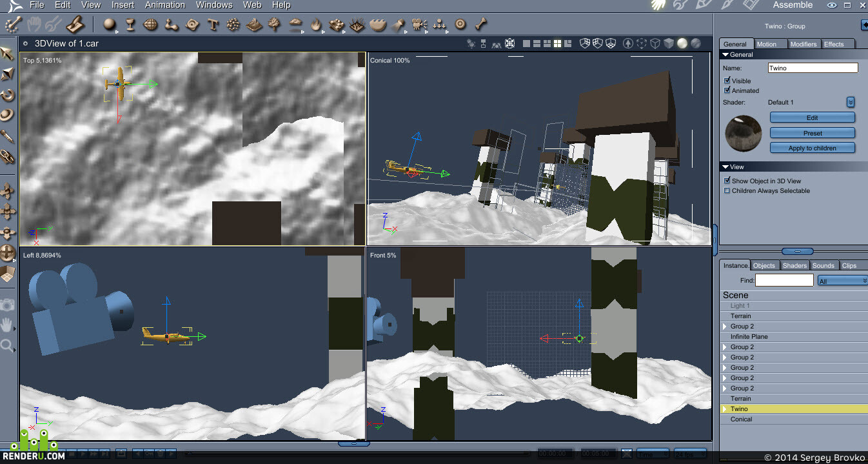Insert 3D text with the T icon
The image size is (868, 464).
click(x=213, y=25)
